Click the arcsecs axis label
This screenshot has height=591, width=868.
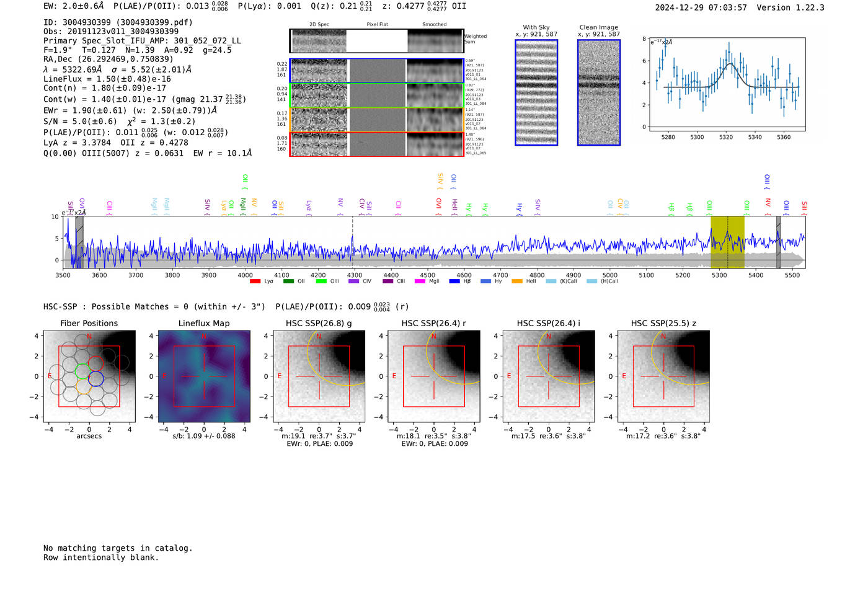click(x=89, y=436)
